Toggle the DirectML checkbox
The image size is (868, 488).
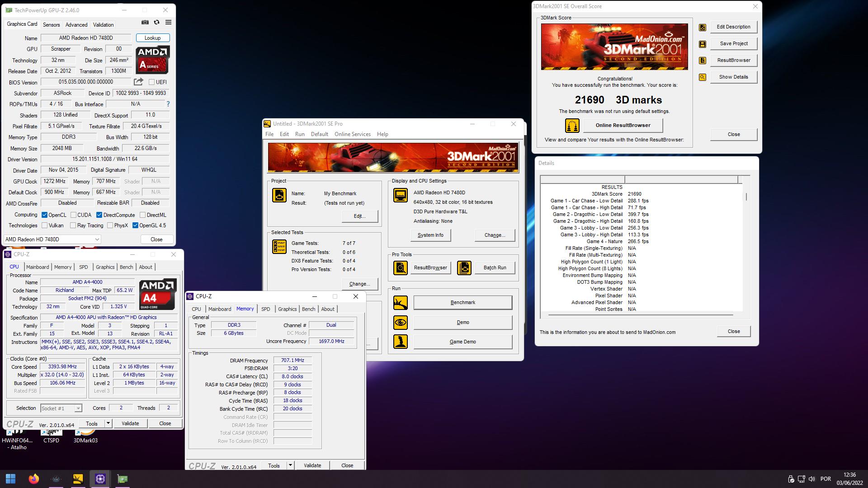tap(142, 215)
